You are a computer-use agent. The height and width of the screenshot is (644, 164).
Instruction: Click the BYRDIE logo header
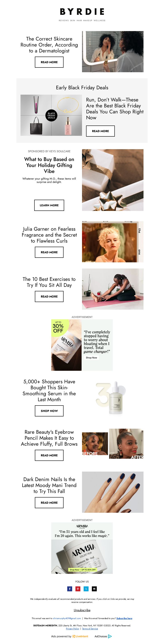click(x=82, y=12)
